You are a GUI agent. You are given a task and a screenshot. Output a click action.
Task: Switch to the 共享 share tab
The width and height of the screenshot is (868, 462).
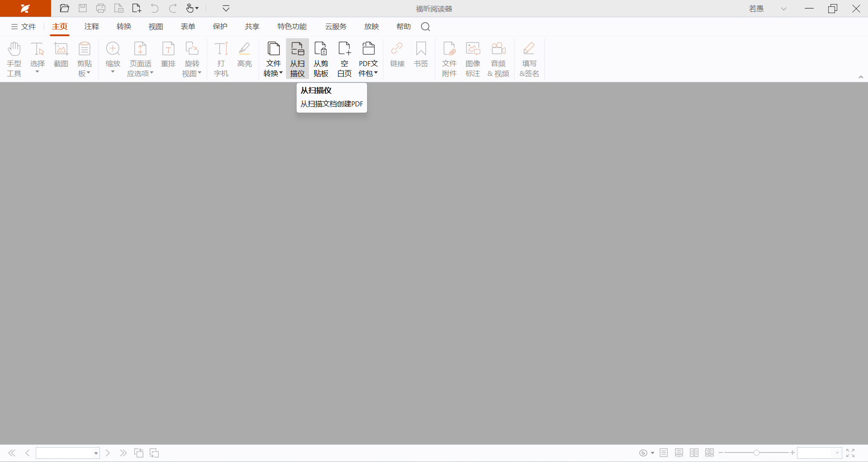pos(252,27)
